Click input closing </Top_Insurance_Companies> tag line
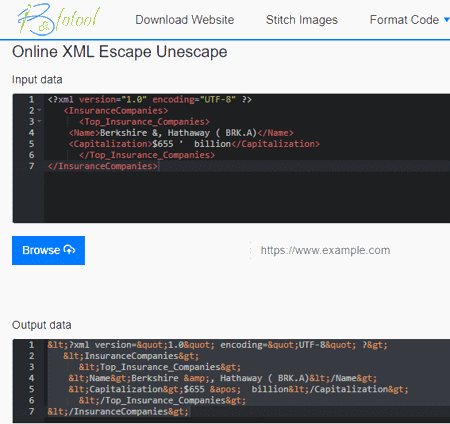The image size is (450, 424). click(x=147, y=155)
